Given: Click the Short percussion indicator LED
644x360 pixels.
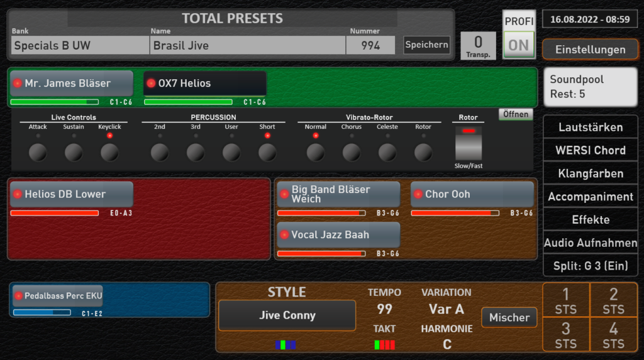Looking at the screenshot, I should point(267,136).
